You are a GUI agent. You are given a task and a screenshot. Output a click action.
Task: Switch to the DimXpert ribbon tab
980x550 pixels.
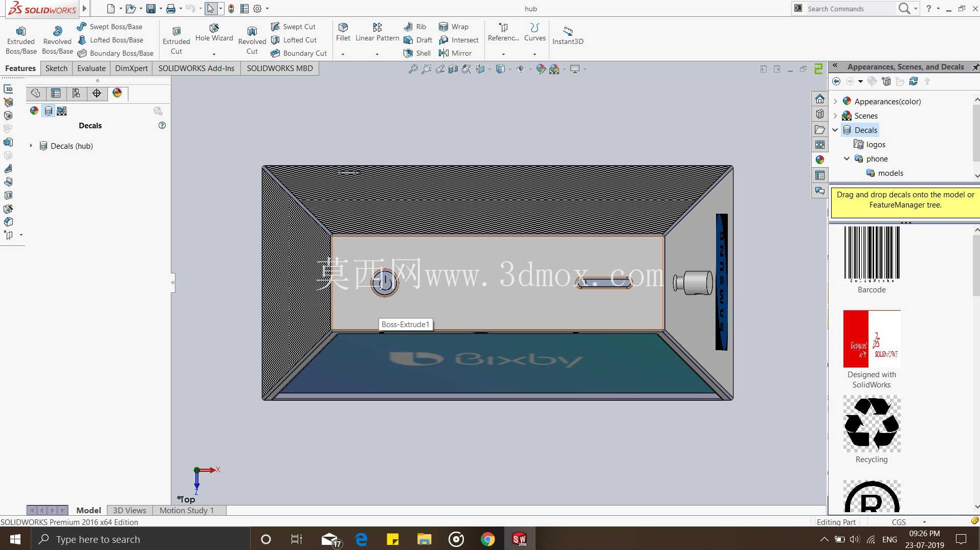tap(131, 68)
